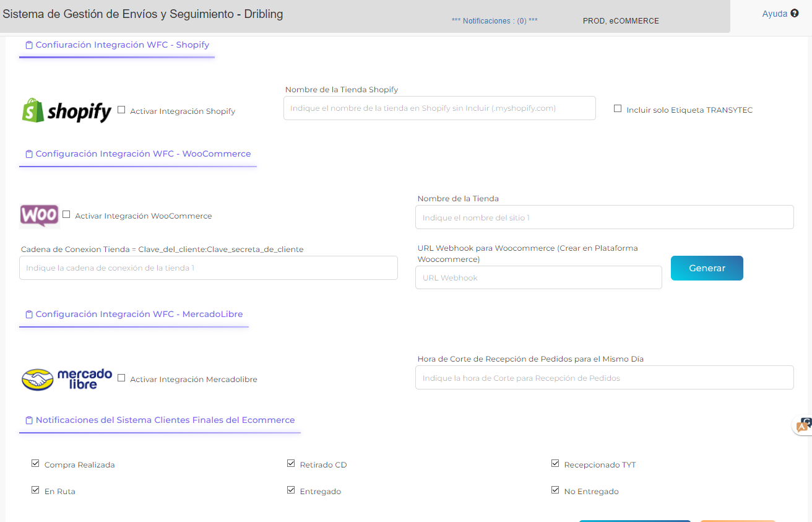The image size is (812, 522).
Task: Enable Activar Integración Mercadolibre checkbox
Action: 121,378
